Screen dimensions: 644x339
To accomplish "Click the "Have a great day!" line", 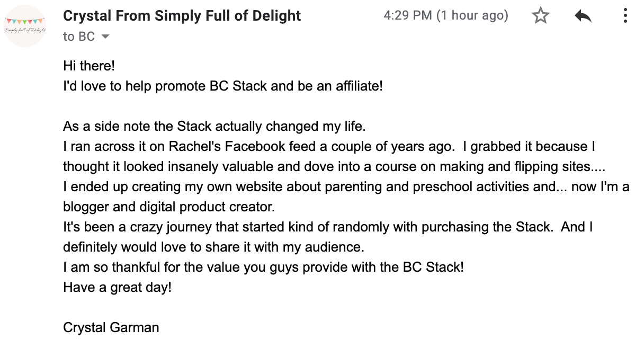I will 117,287.
